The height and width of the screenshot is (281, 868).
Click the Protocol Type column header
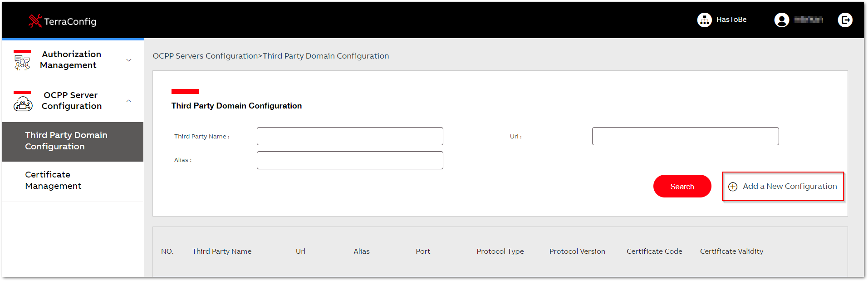(x=500, y=251)
